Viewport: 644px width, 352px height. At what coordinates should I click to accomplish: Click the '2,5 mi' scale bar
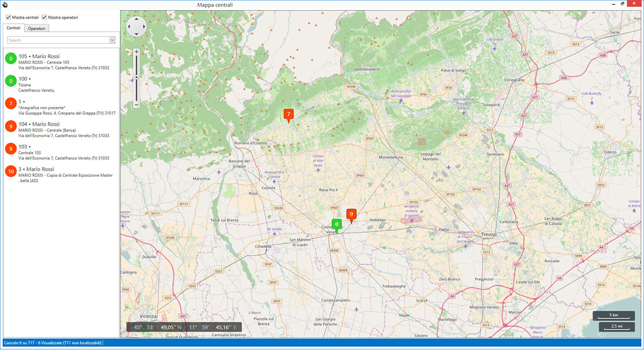click(x=616, y=327)
